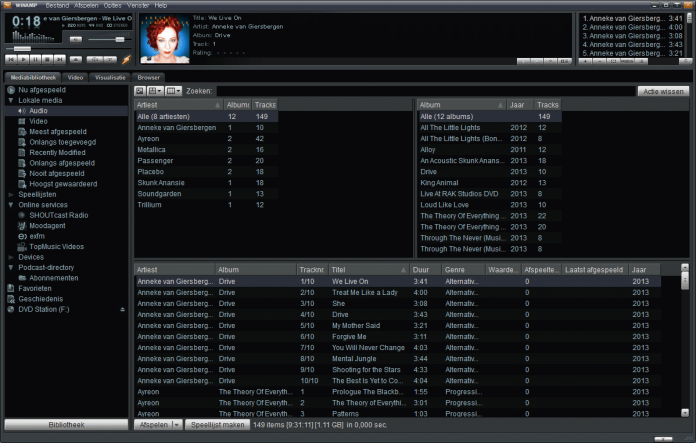Click the Speellijst maken button

click(218, 425)
